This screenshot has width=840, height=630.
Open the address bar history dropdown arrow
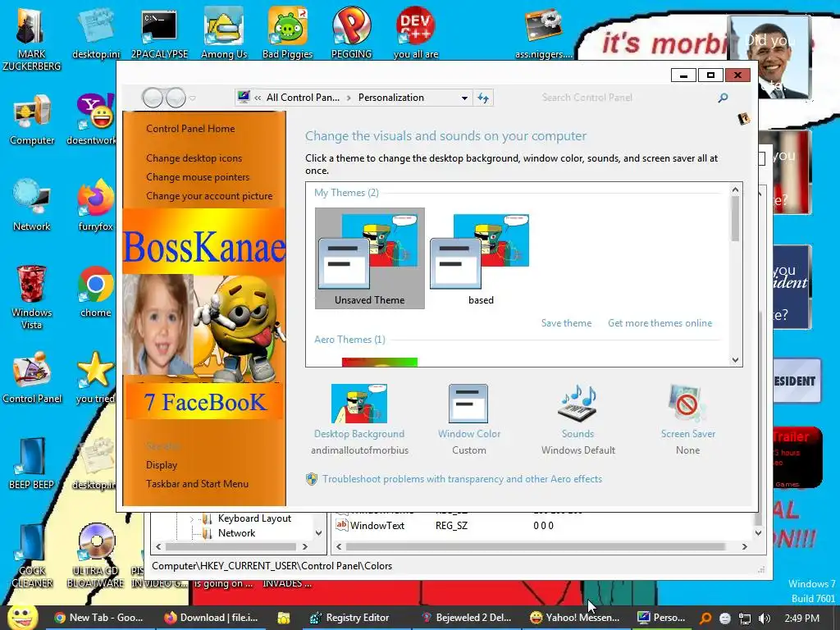pos(464,98)
